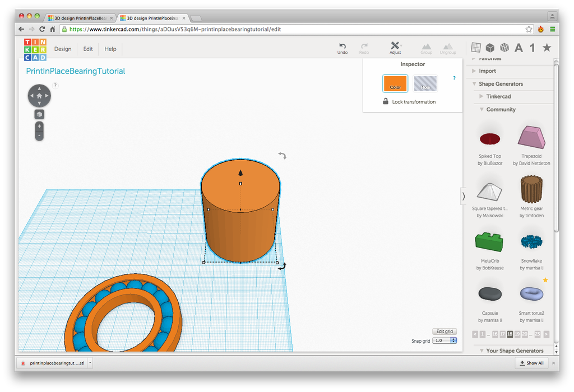Image resolution: width=574 pixels, height=392 pixels.
Task: Click Show All downloads button
Action: click(532, 363)
